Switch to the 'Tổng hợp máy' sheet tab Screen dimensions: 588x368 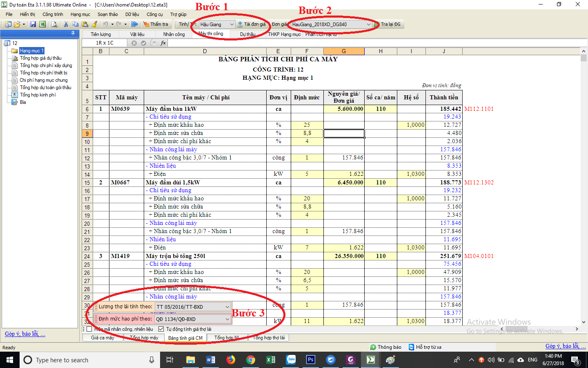pos(144,338)
